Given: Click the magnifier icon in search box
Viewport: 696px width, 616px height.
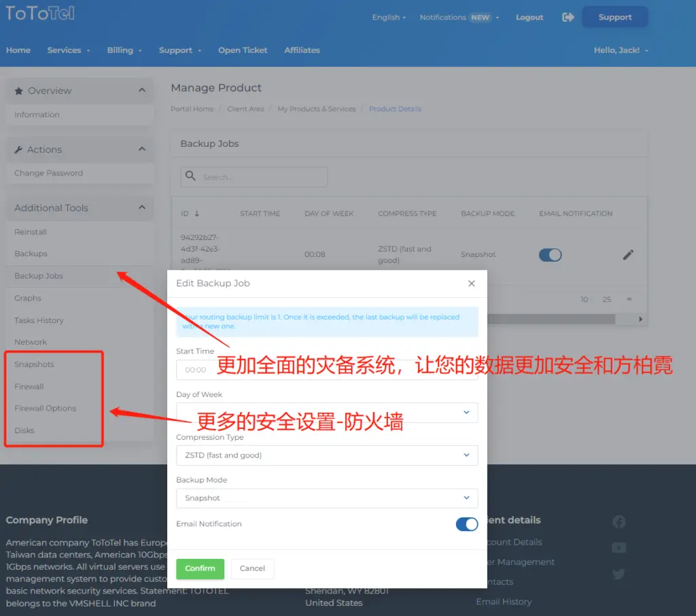Looking at the screenshot, I should tap(191, 177).
